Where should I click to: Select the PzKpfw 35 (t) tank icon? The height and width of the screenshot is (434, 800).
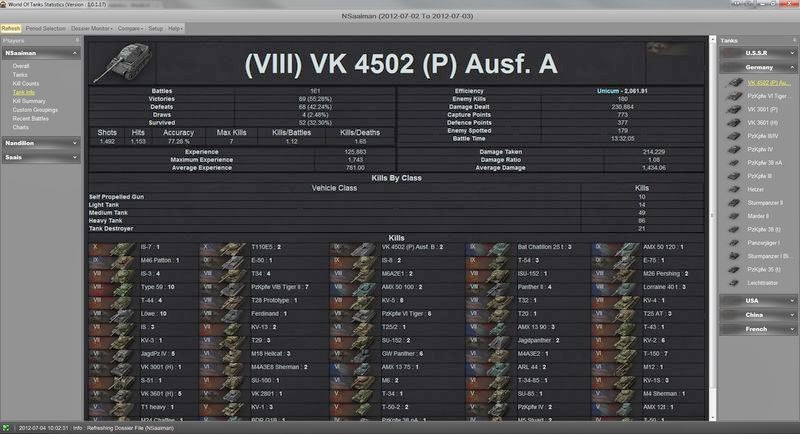734,269
